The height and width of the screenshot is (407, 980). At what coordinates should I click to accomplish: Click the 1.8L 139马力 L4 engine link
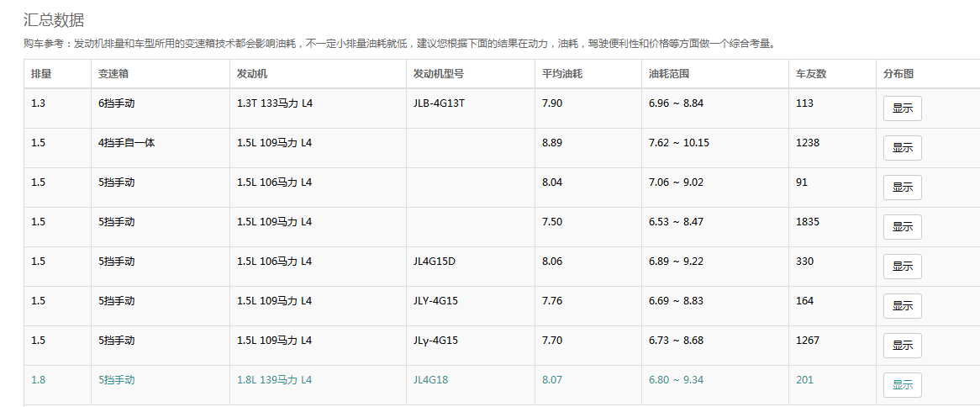point(274,380)
